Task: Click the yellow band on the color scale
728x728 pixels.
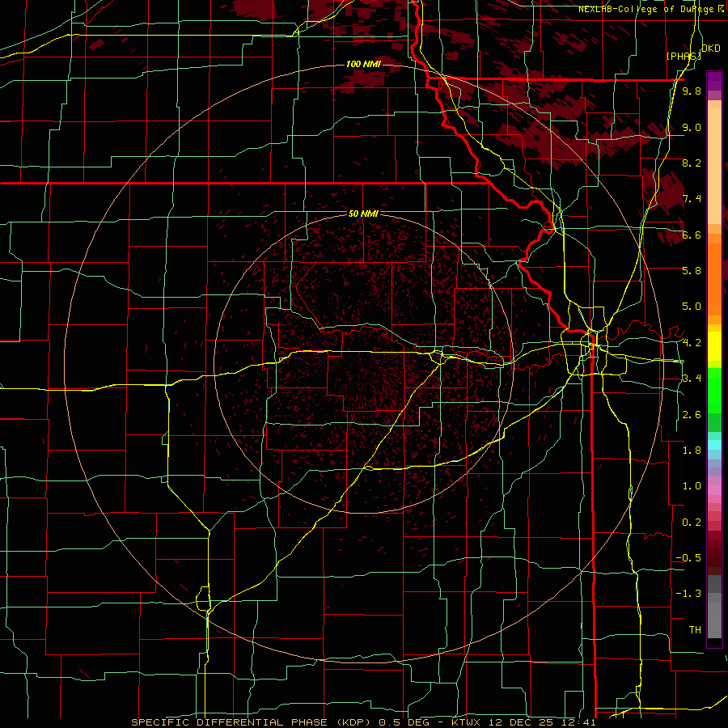Action: click(714, 346)
